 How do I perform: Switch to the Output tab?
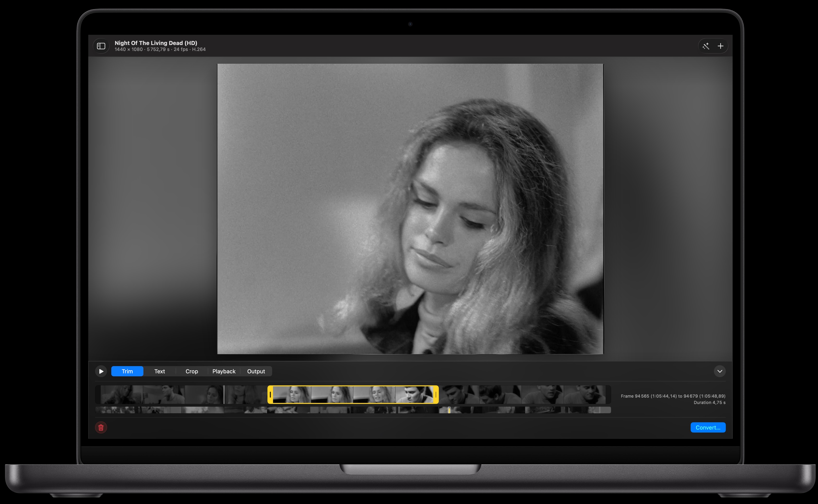point(256,371)
